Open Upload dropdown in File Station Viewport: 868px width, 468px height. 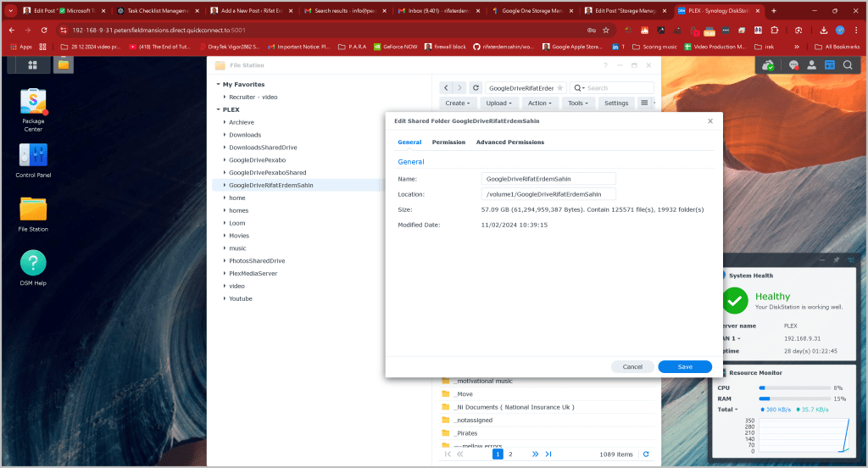tap(498, 103)
